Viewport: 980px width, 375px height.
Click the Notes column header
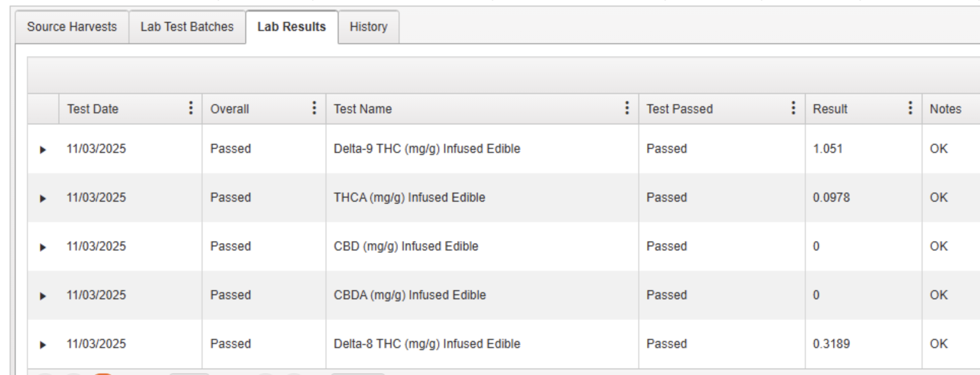click(945, 109)
